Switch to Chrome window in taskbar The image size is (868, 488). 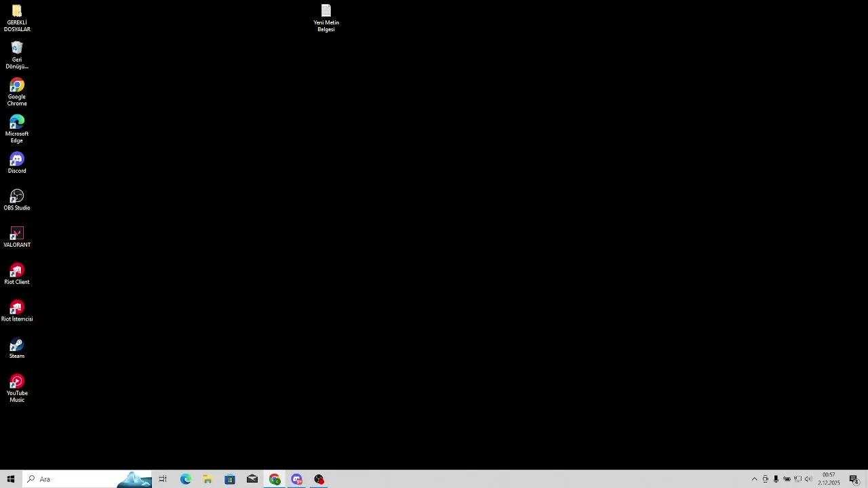pyautogui.click(x=275, y=479)
